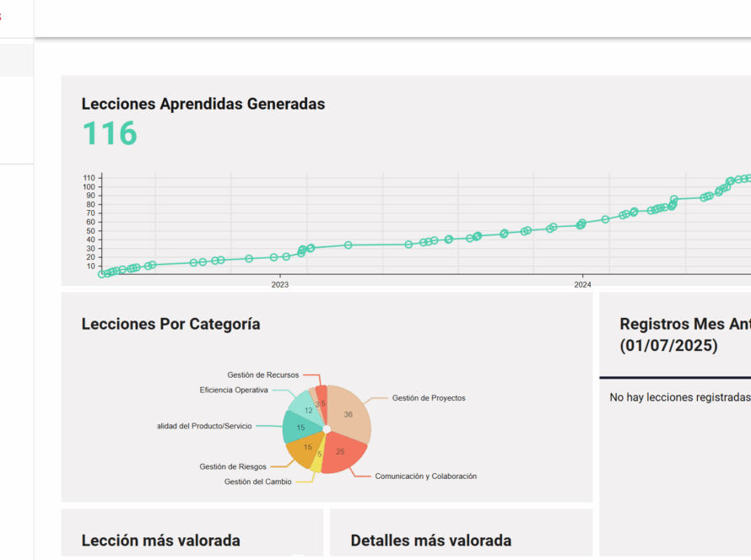Viewport: 751px width, 560px height.
Task: Click the Lecciones Aprendidas Generadas heading
Action: [x=203, y=104]
